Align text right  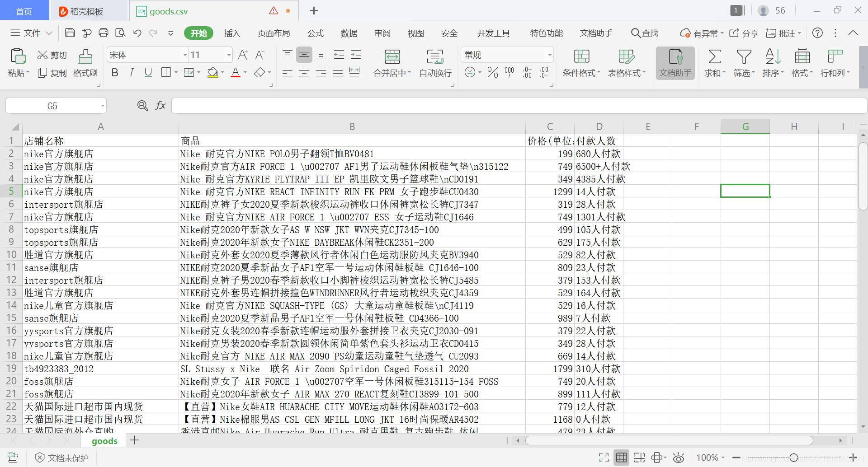coord(321,72)
